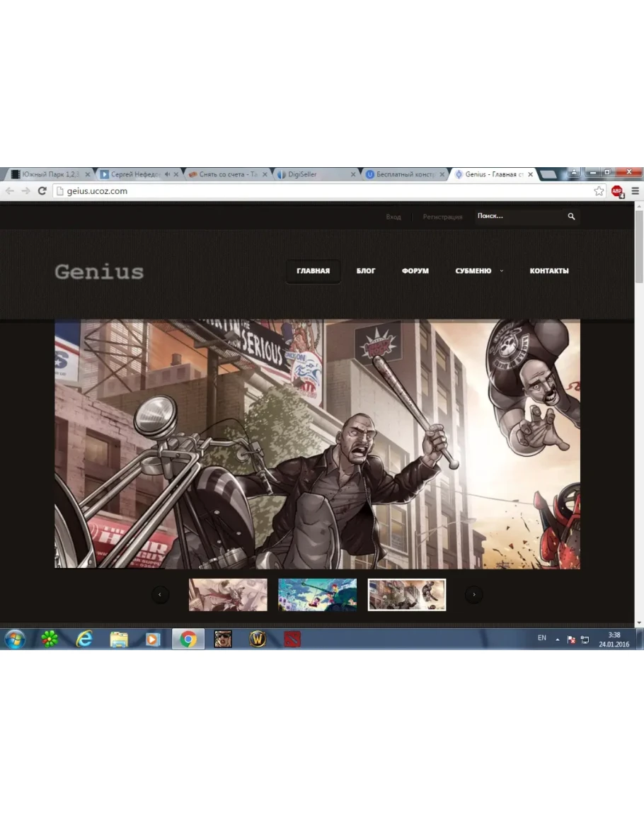The height and width of the screenshot is (818, 644).
Task: Open Internet Explorer from the taskbar
Action: 84,639
